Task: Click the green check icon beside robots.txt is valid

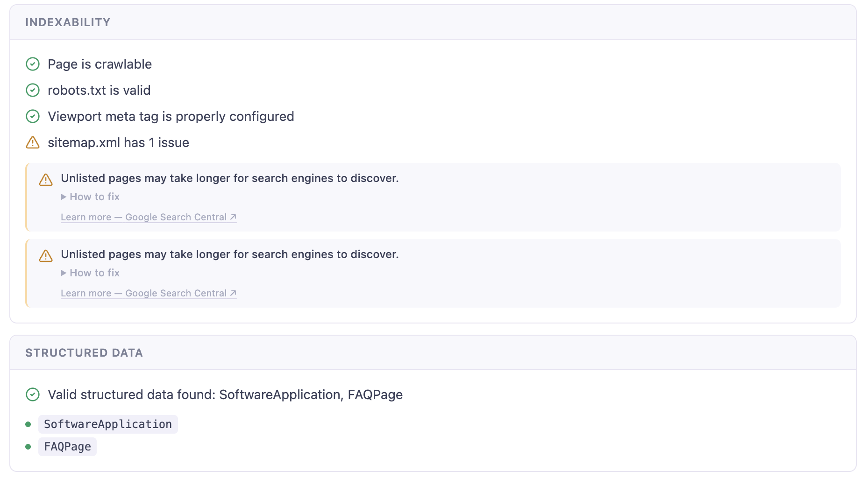Action: click(33, 90)
